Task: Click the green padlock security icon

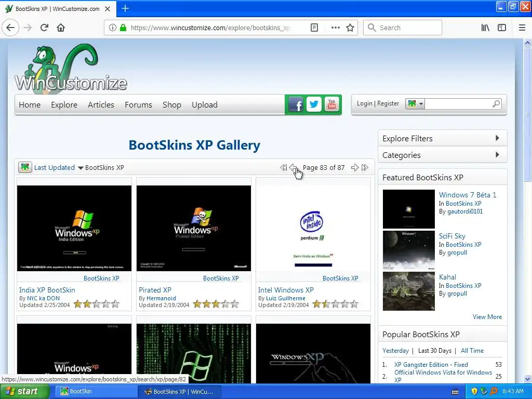Action: (123, 28)
